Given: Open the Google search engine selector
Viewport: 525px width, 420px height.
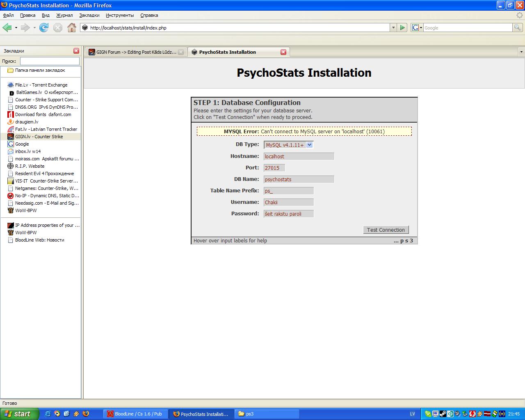Looking at the screenshot, I should 417,27.
